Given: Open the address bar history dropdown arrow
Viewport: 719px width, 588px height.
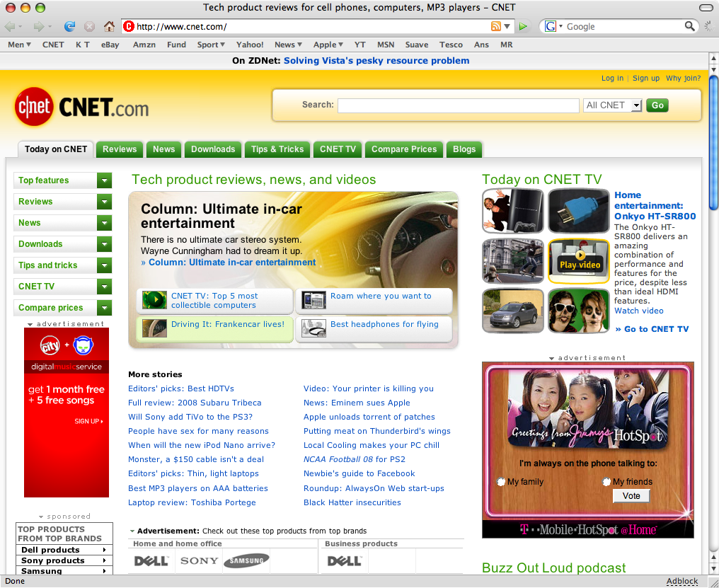Looking at the screenshot, I should tap(507, 27).
